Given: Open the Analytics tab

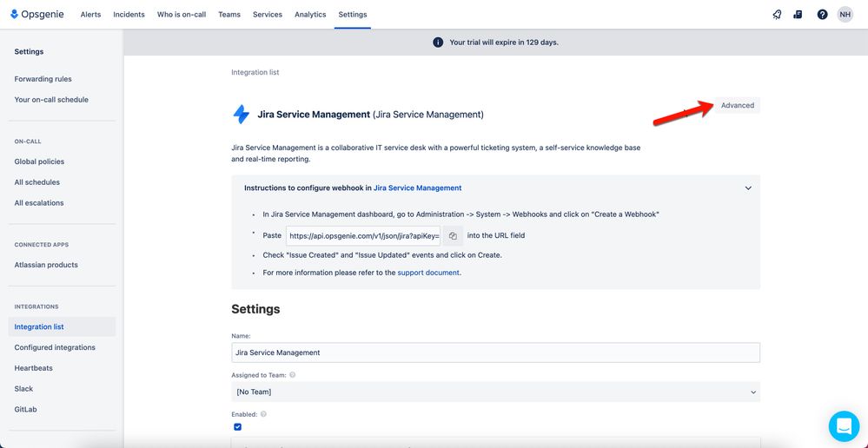Looking at the screenshot, I should (310, 15).
